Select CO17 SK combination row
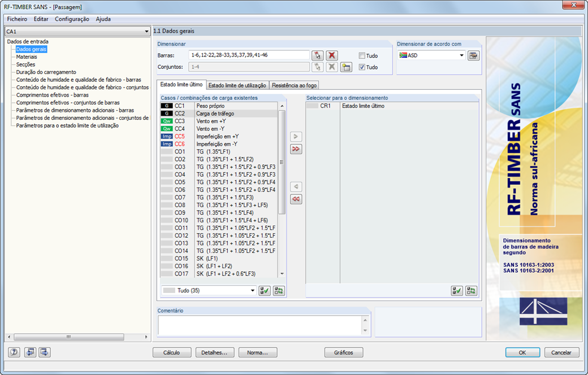The width and height of the screenshot is (588, 375). [x=219, y=274]
